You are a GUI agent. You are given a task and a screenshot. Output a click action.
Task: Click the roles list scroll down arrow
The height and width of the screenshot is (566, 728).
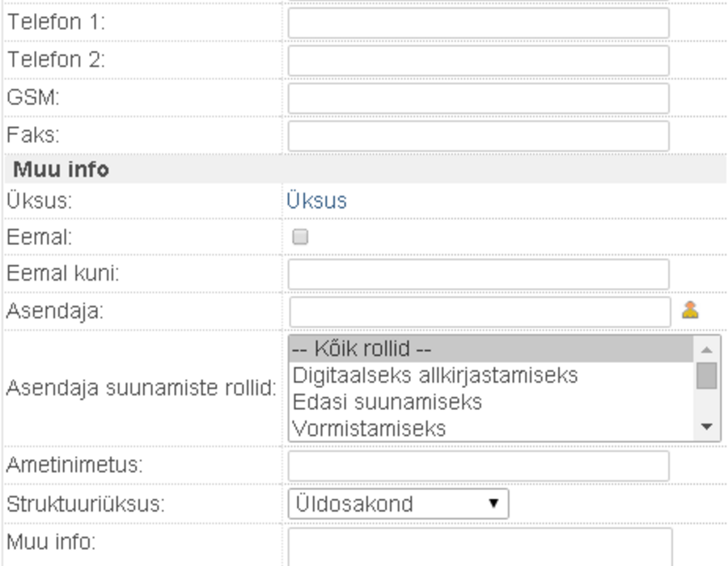click(707, 426)
